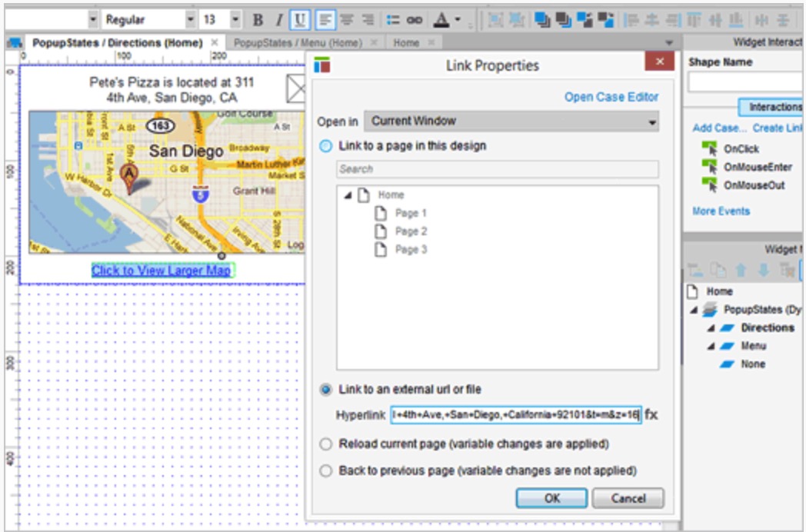Collapse the Directions state node

point(711,328)
